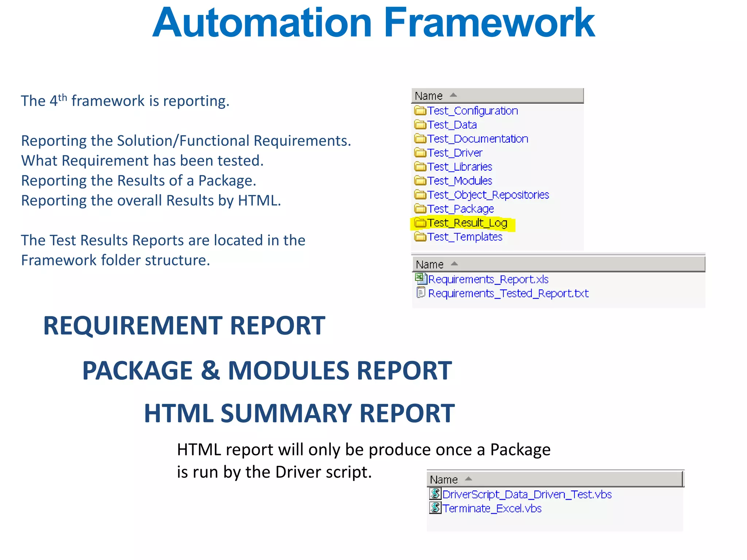Select the Test_Result_Log folder name
Viewport: 747px width, 560px height.
[x=467, y=223]
